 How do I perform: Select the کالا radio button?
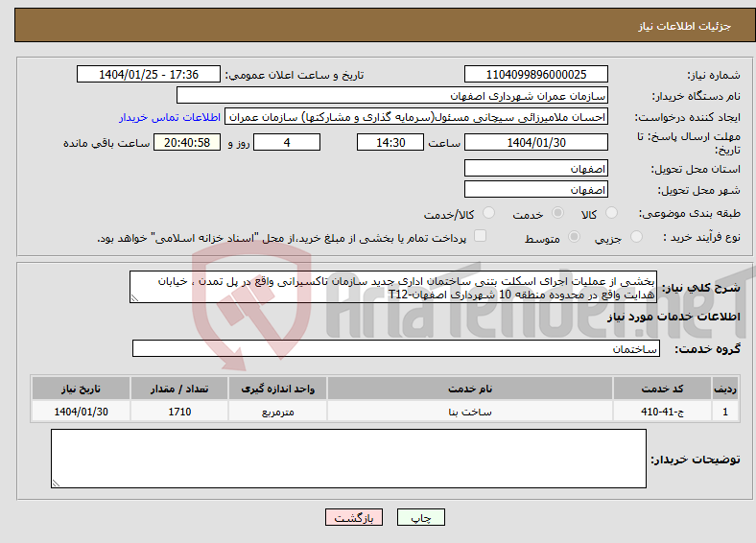611,213
